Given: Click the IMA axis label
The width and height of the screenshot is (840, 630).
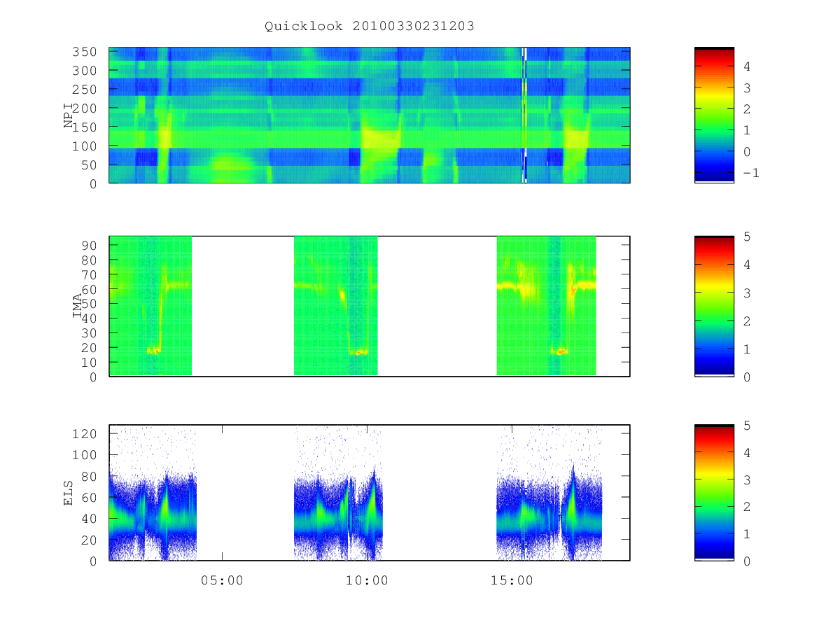Looking at the screenshot, I should [x=78, y=307].
